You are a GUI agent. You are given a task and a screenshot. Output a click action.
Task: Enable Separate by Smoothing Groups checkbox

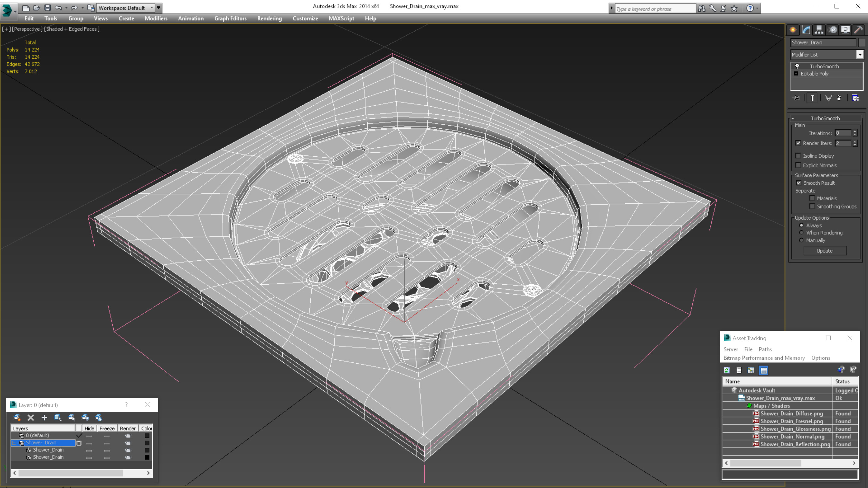[x=812, y=206]
